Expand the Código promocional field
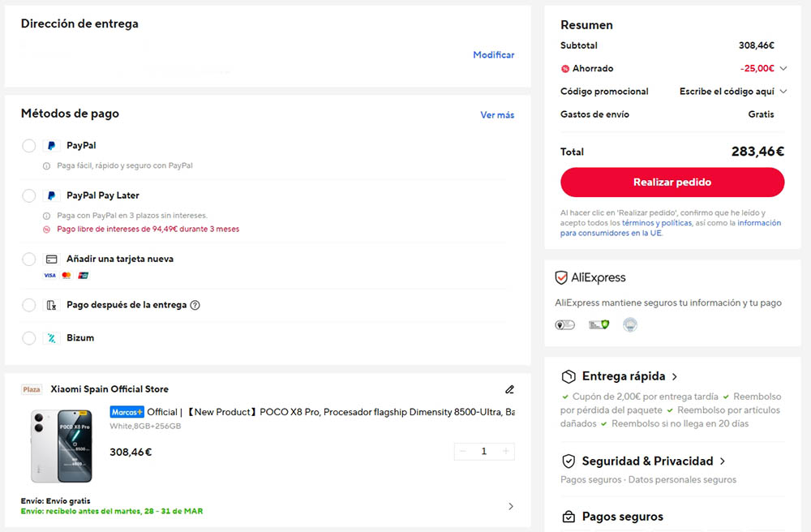The width and height of the screenshot is (811, 532). coord(783,92)
